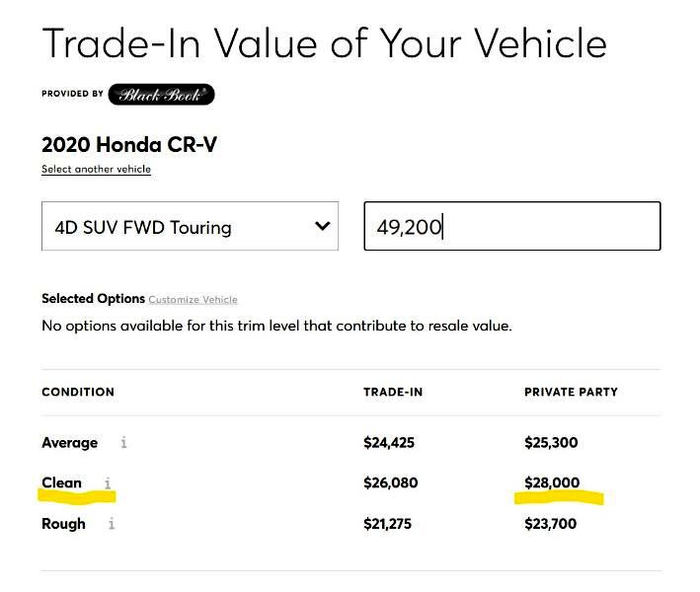
Task: Click the Black Book logo badge
Action: coord(161,95)
